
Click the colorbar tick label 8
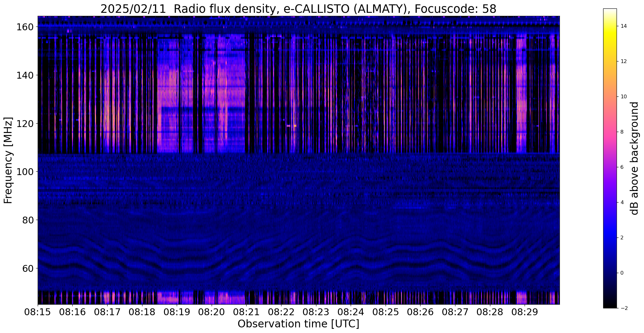[622, 132]
